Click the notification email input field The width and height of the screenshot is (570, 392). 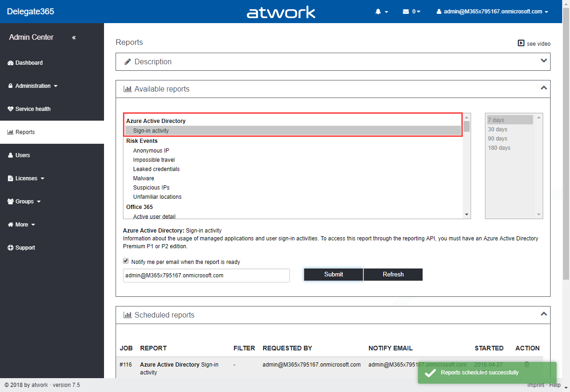coord(206,276)
